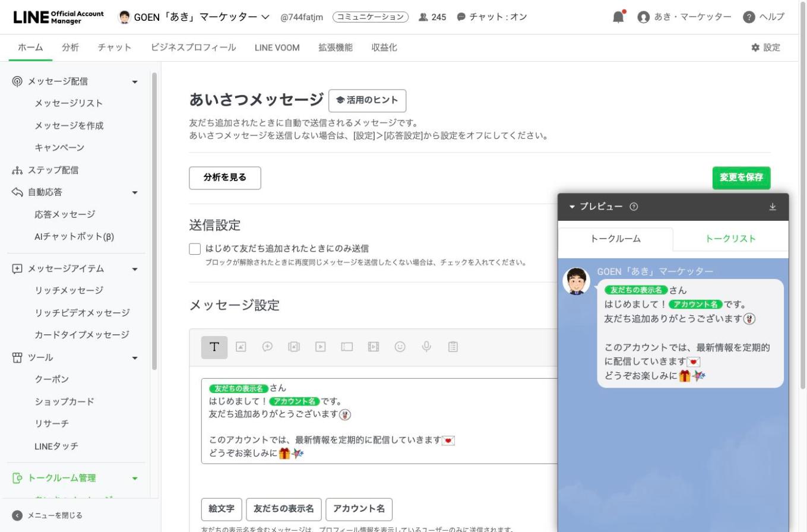This screenshot has width=807, height=532.
Task: Collapse the トークルーム管理 section
Action: 135,479
